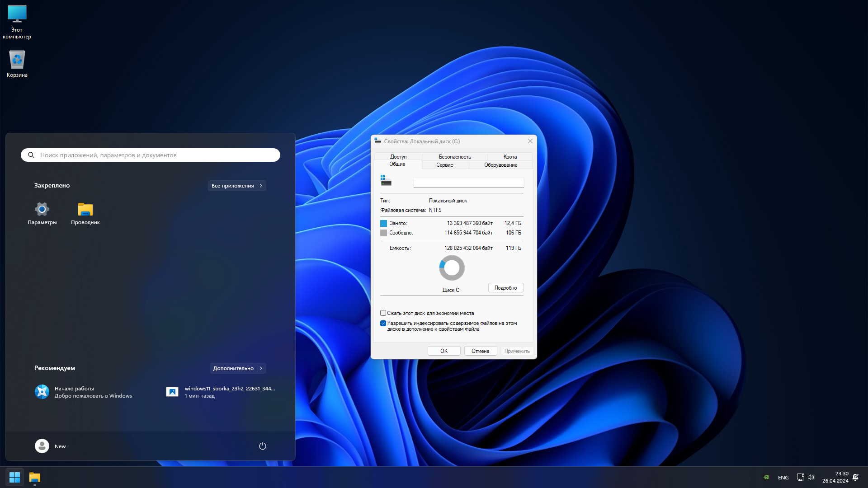Open File Explorer from the taskbar
The height and width of the screenshot is (488, 868).
click(35, 477)
